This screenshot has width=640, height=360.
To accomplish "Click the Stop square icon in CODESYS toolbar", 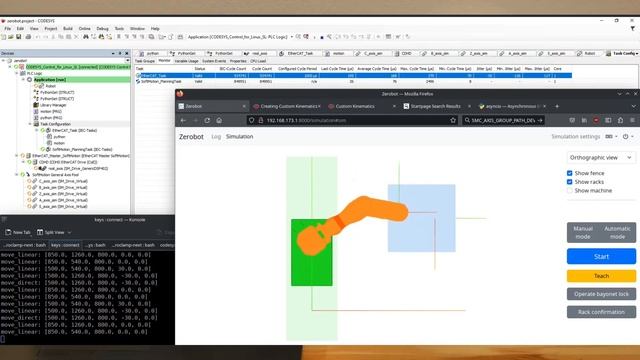I will pos(322,37).
